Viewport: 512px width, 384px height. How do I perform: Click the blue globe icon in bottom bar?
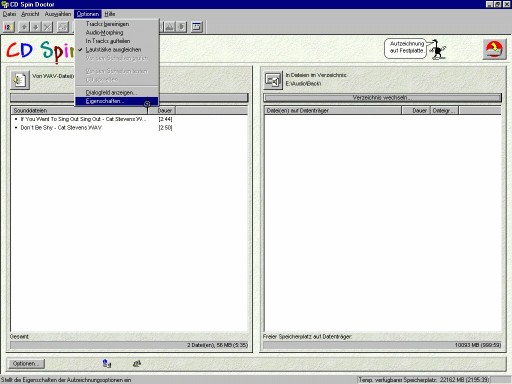107,363
